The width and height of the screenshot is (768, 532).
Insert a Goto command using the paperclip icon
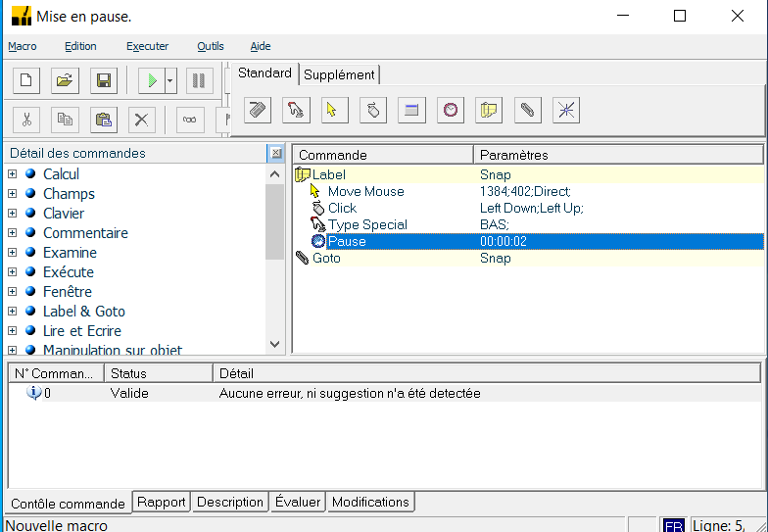click(527, 110)
